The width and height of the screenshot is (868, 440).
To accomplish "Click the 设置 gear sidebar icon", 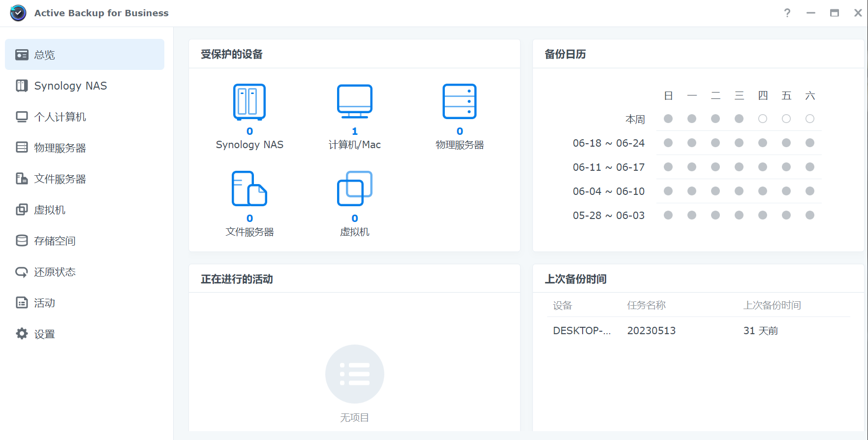I will [22, 334].
